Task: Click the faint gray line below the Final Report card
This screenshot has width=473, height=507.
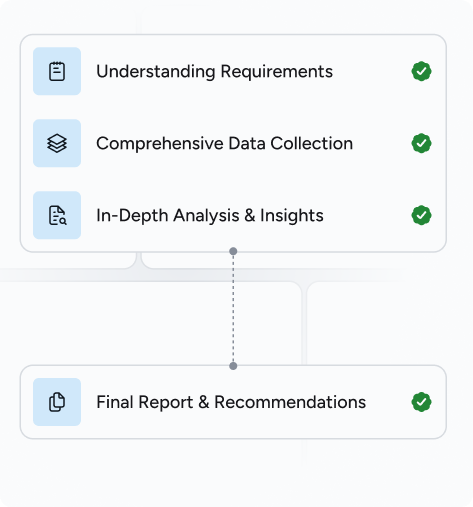Action: pyautogui.click(x=304, y=453)
